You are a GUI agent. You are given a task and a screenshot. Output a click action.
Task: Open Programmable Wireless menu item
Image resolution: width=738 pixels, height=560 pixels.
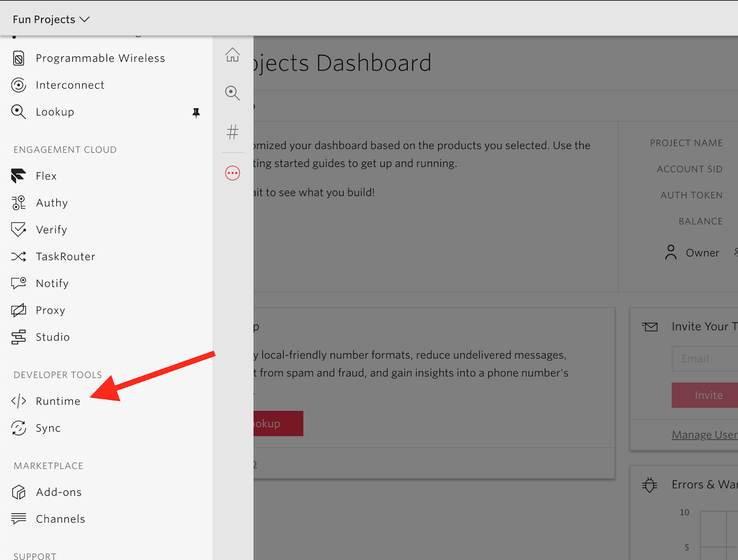coord(100,59)
